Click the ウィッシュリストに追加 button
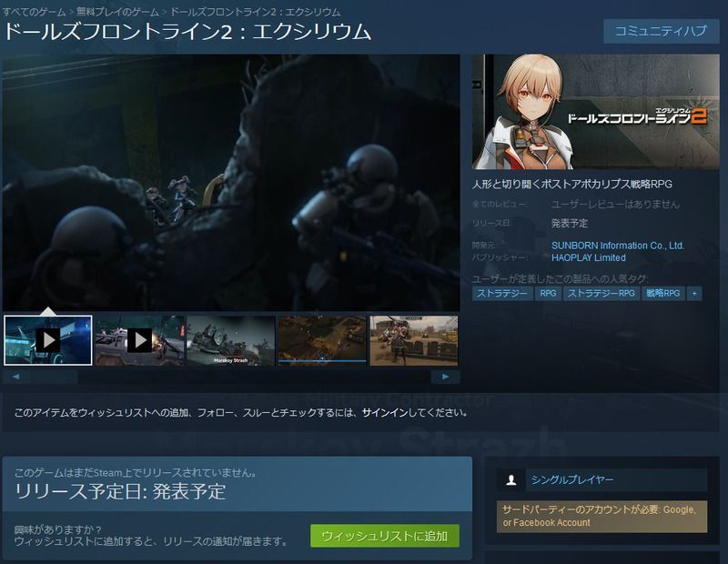 click(384, 536)
